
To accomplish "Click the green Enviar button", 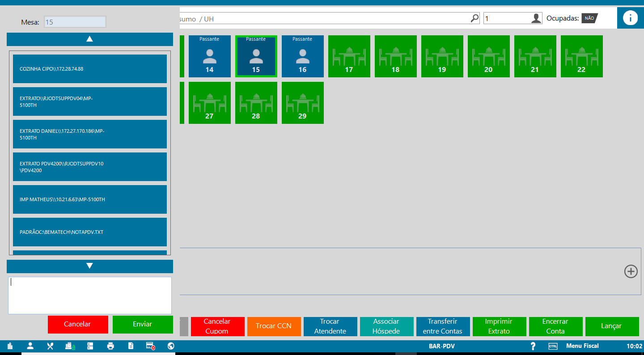I will coord(143,325).
